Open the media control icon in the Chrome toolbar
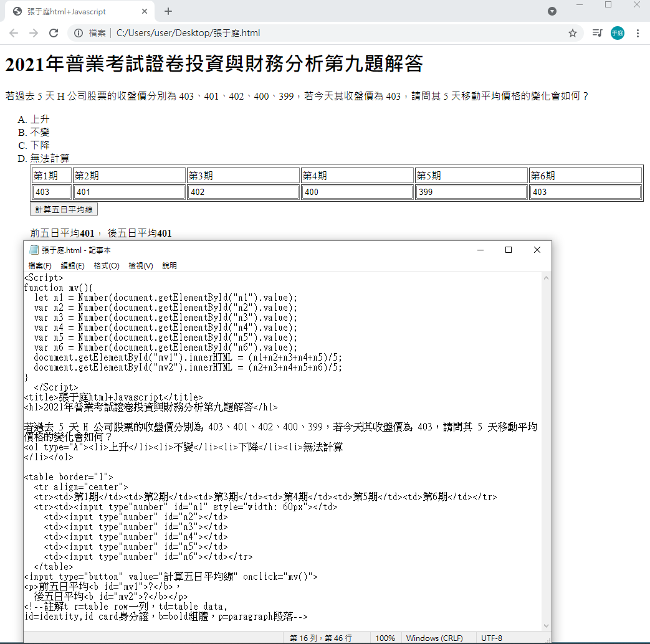Viewport: 650px width, 644px height. 597,33
